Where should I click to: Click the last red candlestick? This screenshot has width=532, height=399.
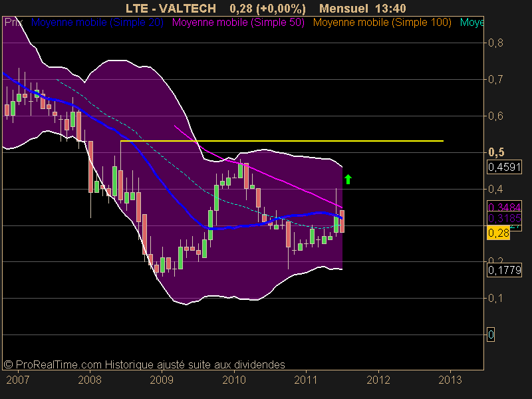pos(342,221)
